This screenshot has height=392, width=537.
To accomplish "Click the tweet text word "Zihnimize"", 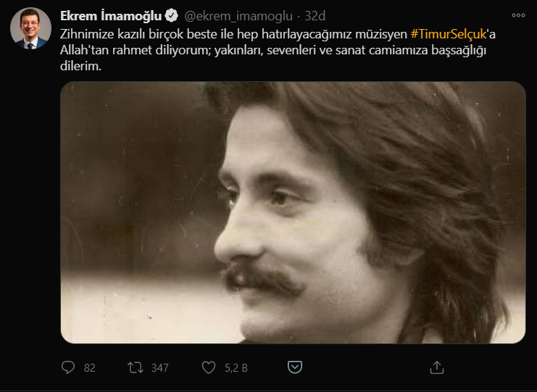I will point(87,34).
